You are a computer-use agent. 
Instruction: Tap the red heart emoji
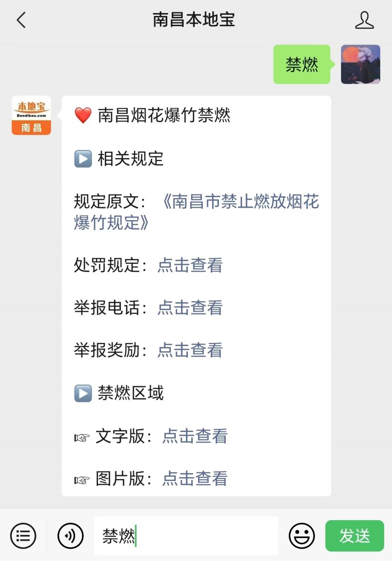83,115
